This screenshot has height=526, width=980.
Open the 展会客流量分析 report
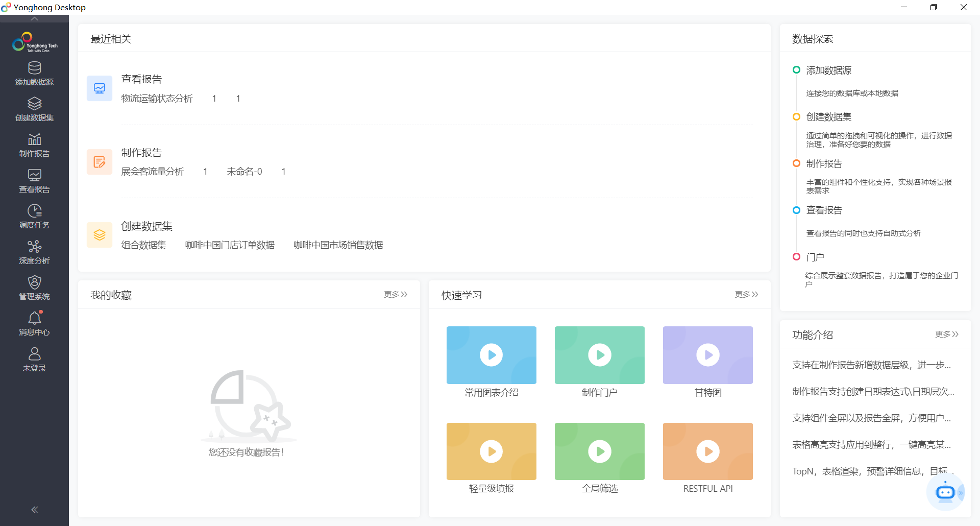(152, 171)
